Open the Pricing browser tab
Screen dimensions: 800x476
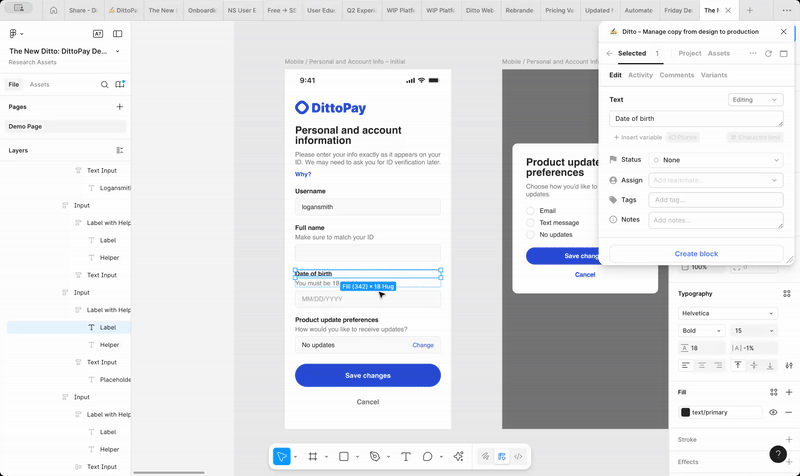point(560,10)
